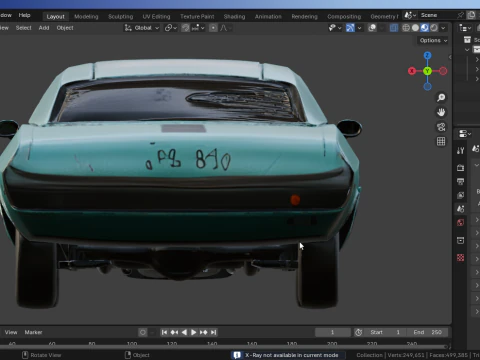Toggle the camera view icon

[441, 127]
